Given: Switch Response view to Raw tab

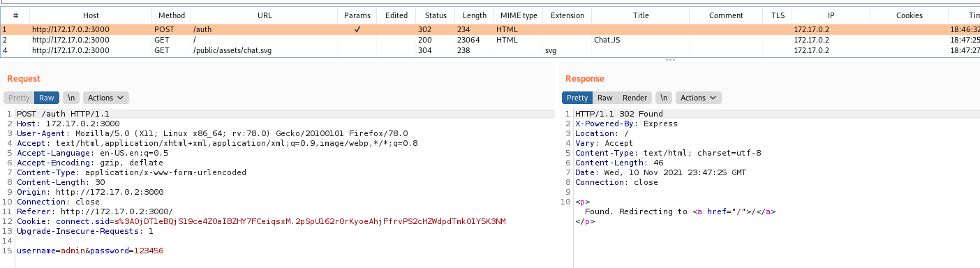Looking at the screenshot, I should (x=605, y=98).
